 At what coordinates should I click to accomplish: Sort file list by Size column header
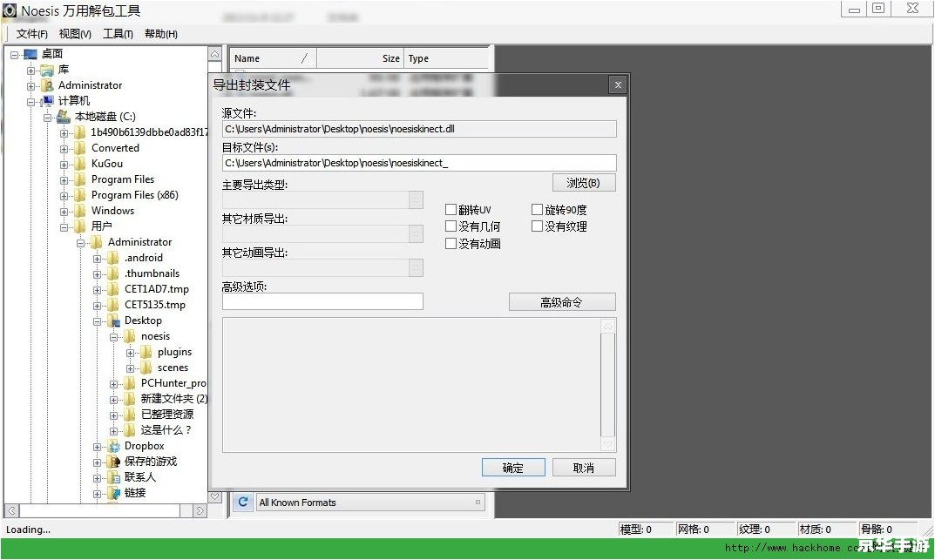pyautogui.click(x=360, y=58)
